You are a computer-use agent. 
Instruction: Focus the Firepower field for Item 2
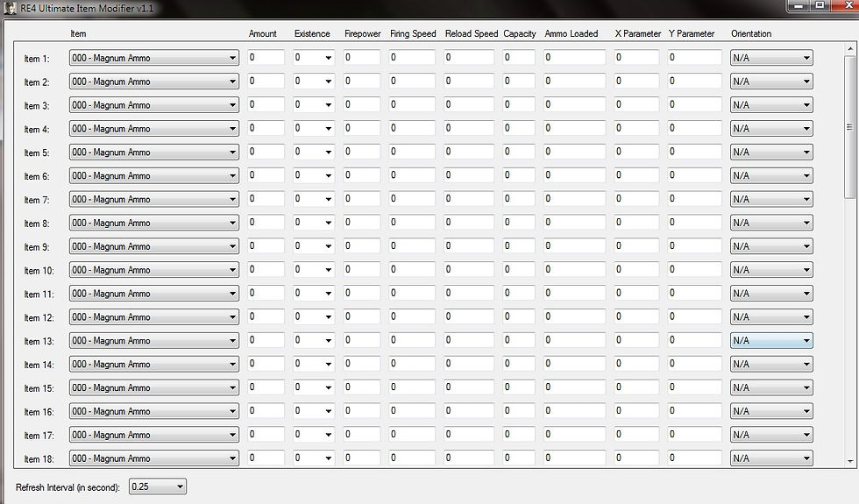[361, 81]
